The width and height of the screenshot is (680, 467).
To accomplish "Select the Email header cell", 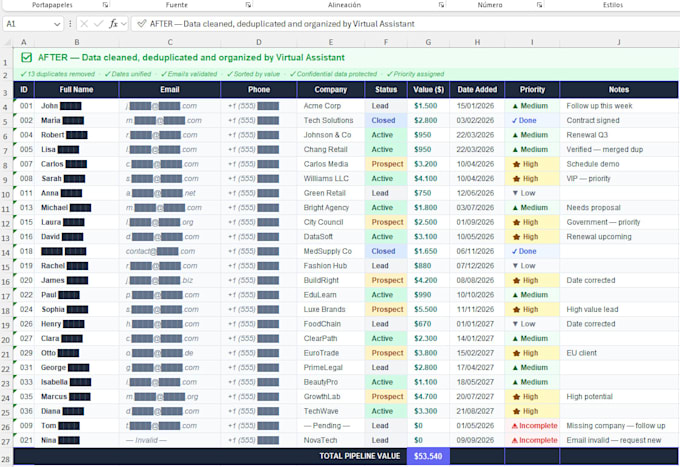I will [x=170, y=90].
